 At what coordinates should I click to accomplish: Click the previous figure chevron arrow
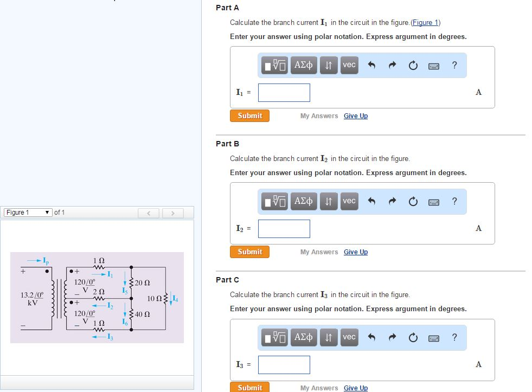click(x=149, y=213)
